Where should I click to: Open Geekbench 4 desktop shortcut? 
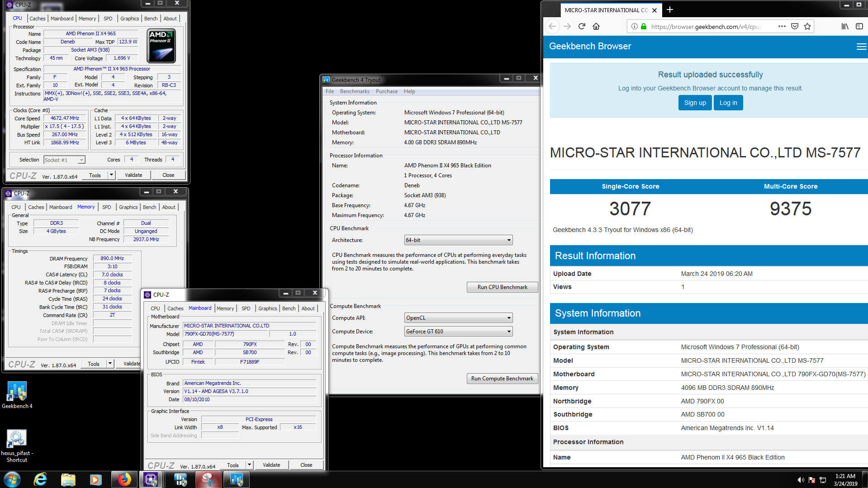[17, 395]
